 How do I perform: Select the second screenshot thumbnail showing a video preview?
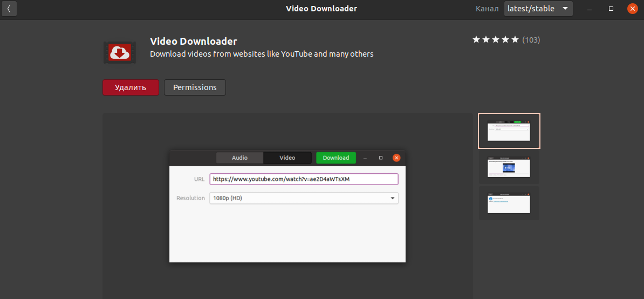click(509, 167)
